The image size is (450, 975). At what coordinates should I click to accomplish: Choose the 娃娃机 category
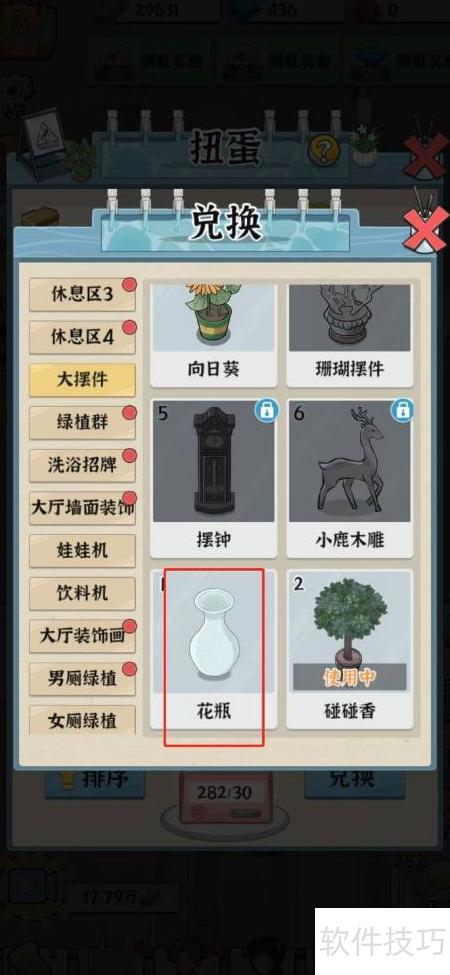(x=82, y=550)
